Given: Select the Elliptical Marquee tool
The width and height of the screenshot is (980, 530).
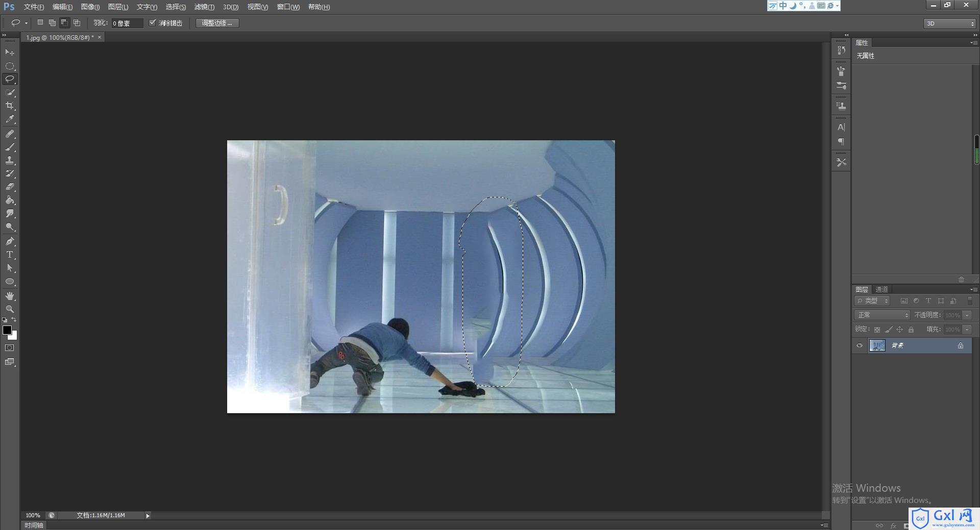Looking at the screenshot, I should pos(10,66).
